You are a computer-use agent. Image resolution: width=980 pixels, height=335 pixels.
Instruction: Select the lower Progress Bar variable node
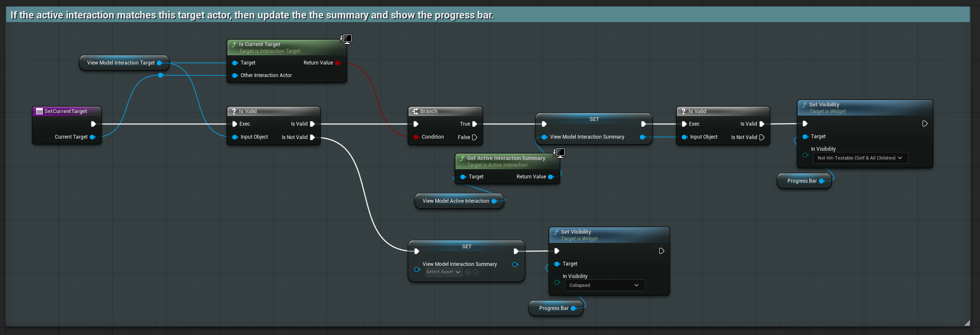[554, 308]
